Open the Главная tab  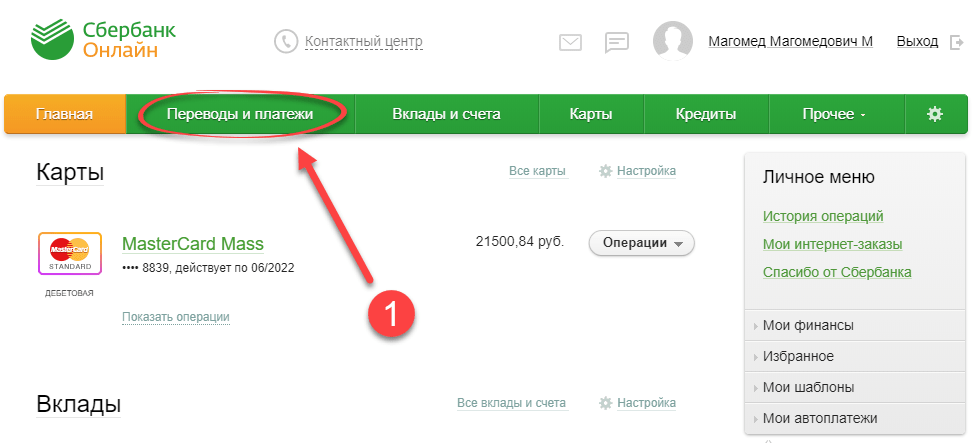[65, 114]
